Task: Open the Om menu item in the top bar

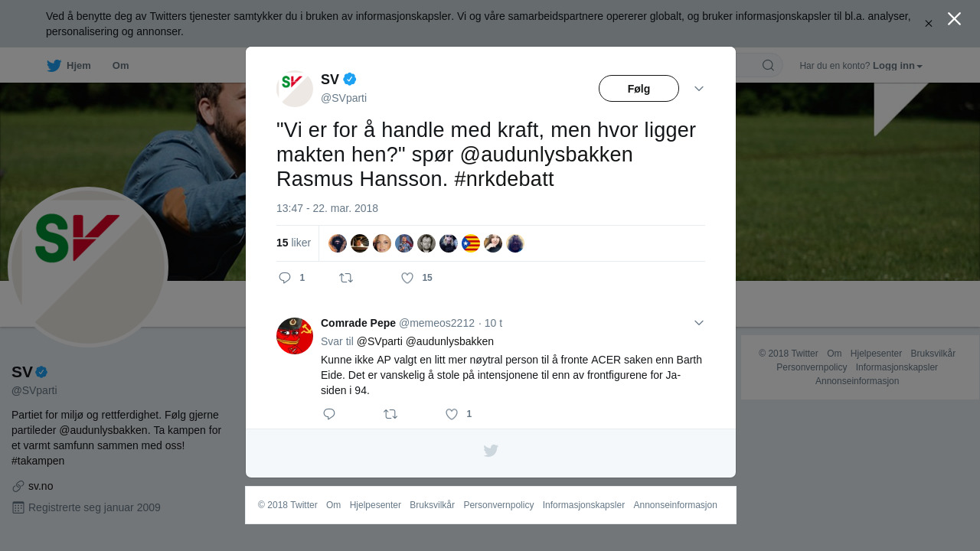Action: (x=120, y=66)
